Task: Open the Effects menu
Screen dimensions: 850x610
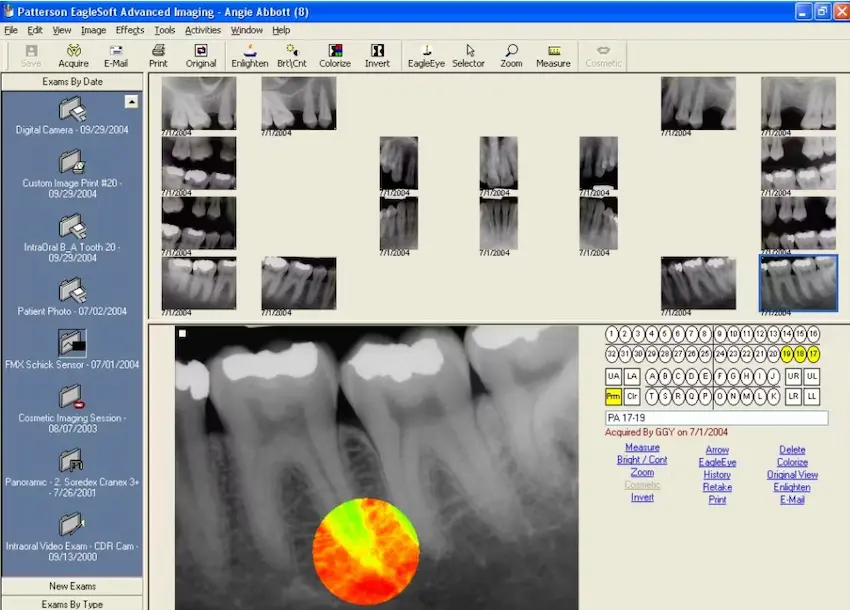Action: coord(129,30)
